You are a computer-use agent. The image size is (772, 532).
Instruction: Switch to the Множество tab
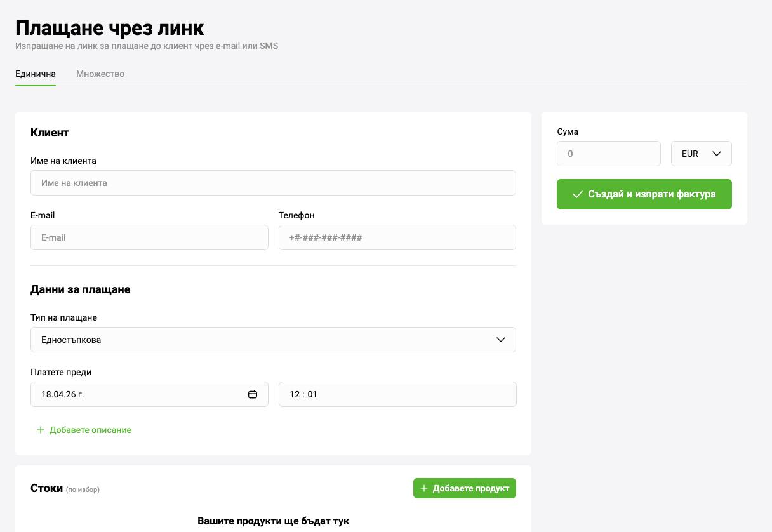[x=100, y=74]
